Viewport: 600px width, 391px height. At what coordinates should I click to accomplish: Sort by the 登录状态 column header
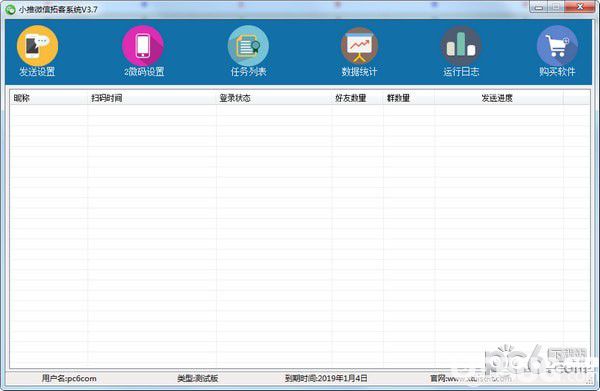pyautogui.click(x=274, y=98)
